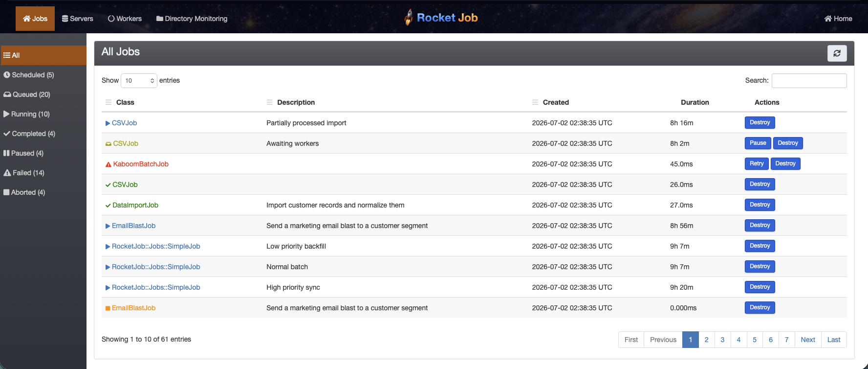Viewport: 868px width, 369px height.
Task: Open the Show entries count dropdown
Action: (139, 81)
